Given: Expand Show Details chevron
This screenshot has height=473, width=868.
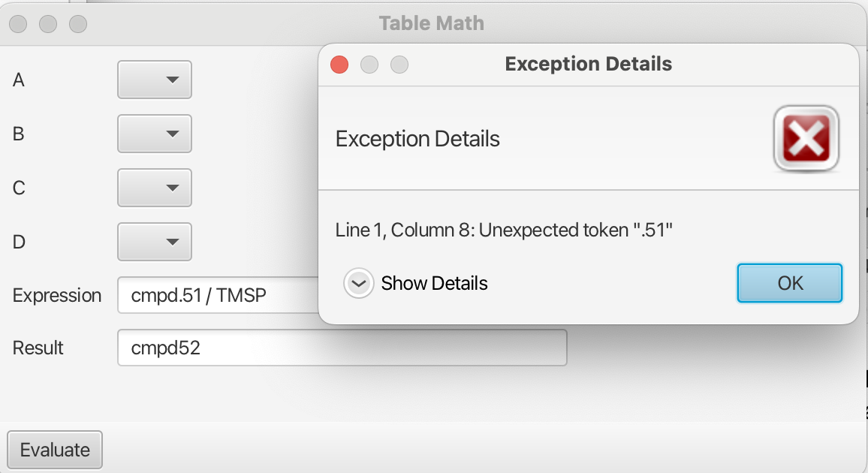Looking at the screenshot, I should point(359,284).
